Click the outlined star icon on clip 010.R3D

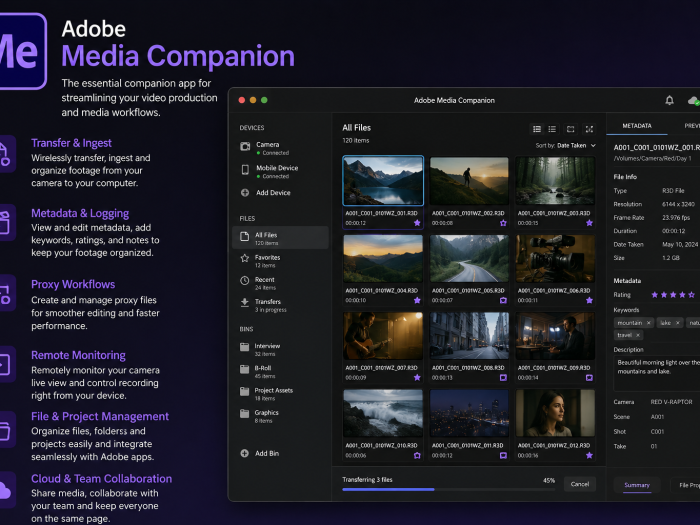[417, 455]
